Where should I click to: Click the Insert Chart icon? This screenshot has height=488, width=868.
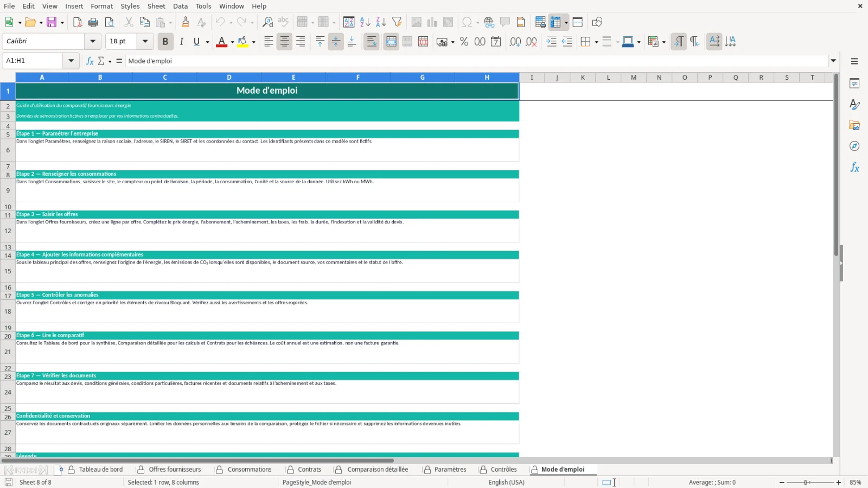coord(432,22)
